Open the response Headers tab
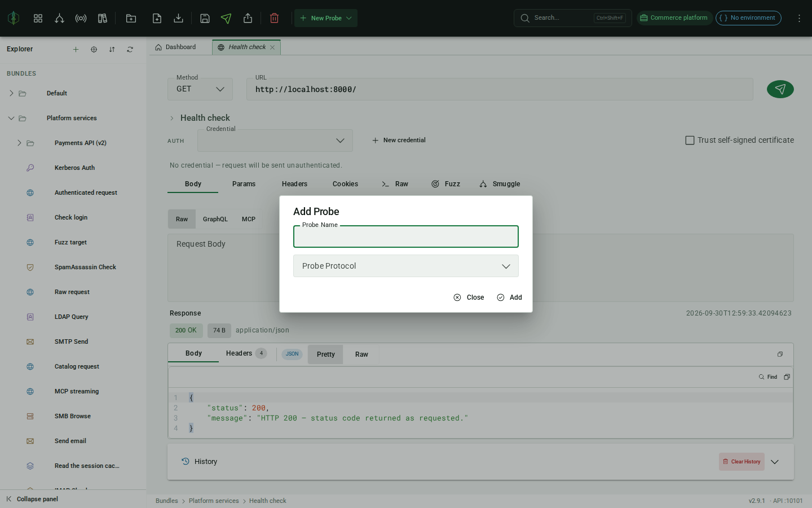The width and height of the screenshot is (812, 508). [x=246, y=353]
